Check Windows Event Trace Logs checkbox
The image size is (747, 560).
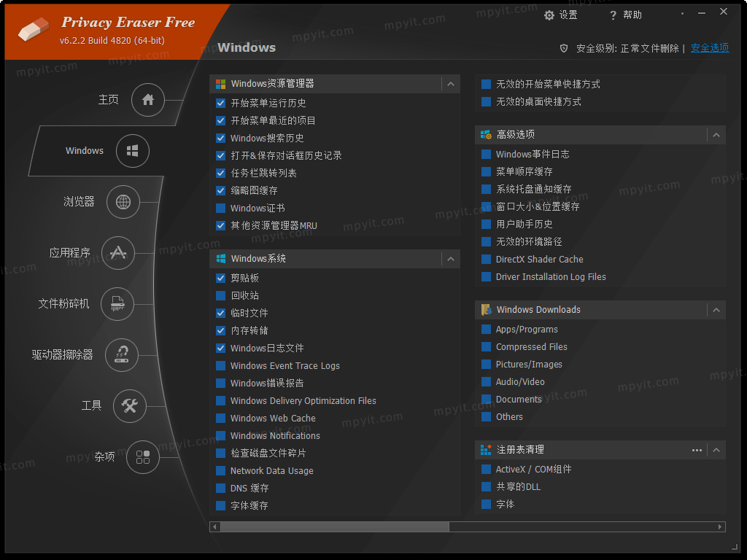click(220, 366)
